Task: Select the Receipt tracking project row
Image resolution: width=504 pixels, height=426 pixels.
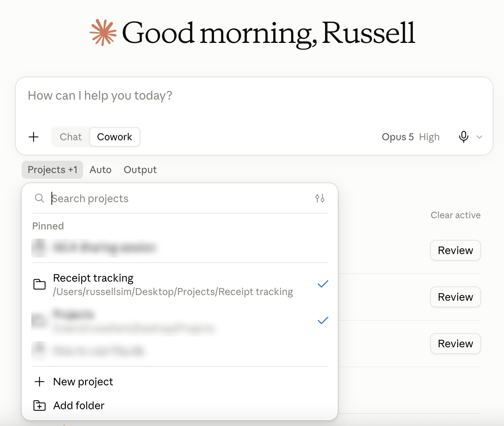Action: click(180, 284)
